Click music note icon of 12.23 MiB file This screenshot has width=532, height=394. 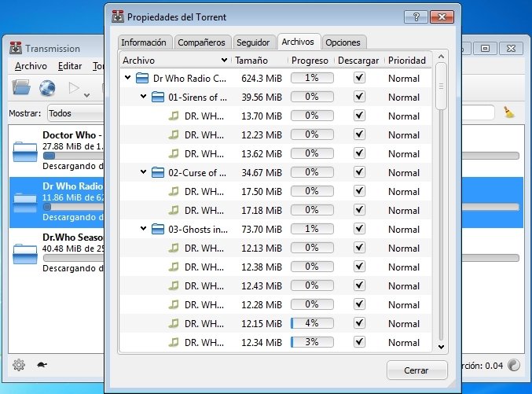pyautogui.click(x=174, y=134)
